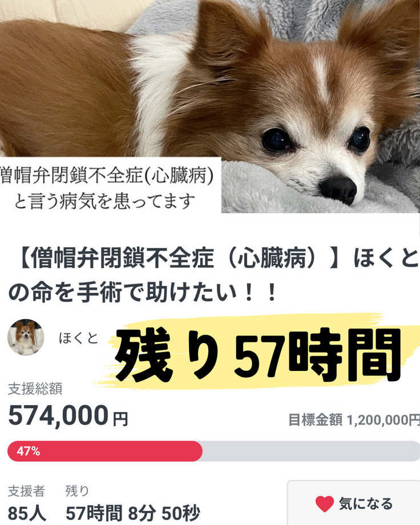The width and height of the screenshot is (420, 525).
Task: Click the dog's nose in photo
Action: point(338,189)
